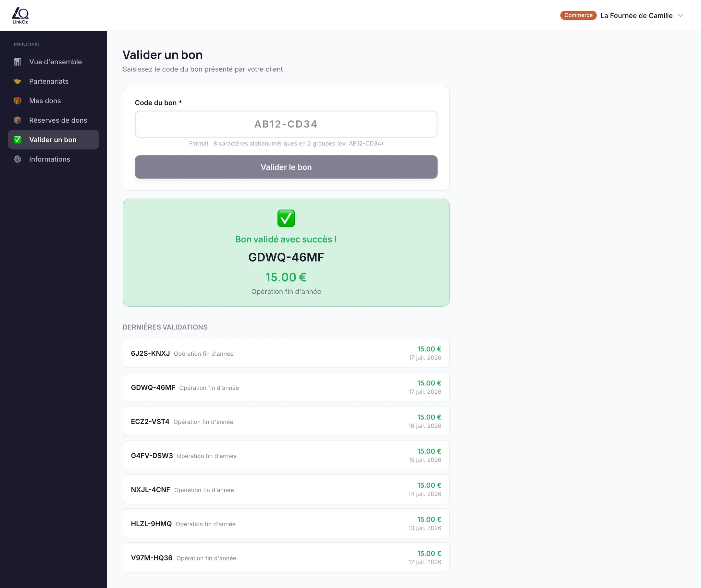Click the box icon for Réserves de dons
Viewport: 701px width, 588px height.
tap(17, 120)
